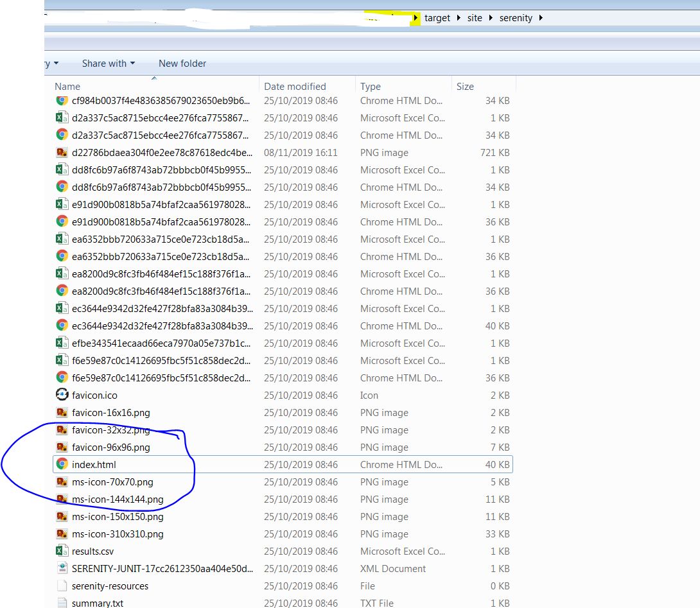Click Excel icon of dd8fc6b97a6f CSV file
700x608 pixels.
tap(62, 169)
